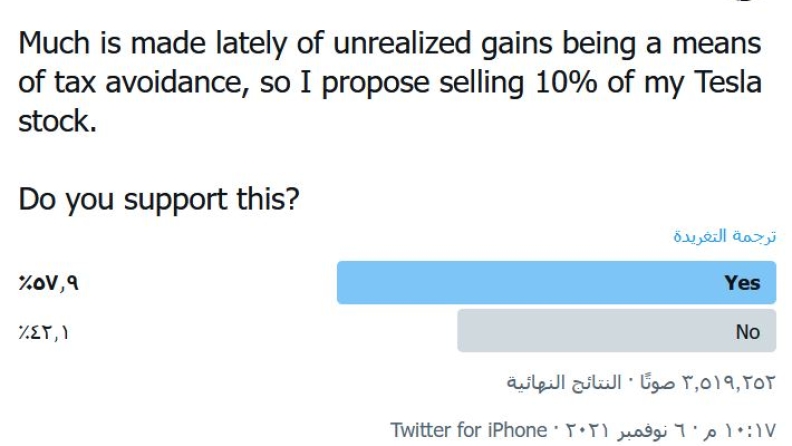This screenshot has width=792, height=446.
Task: Click the "Do you support this?" question
Action: coord(159,199)
